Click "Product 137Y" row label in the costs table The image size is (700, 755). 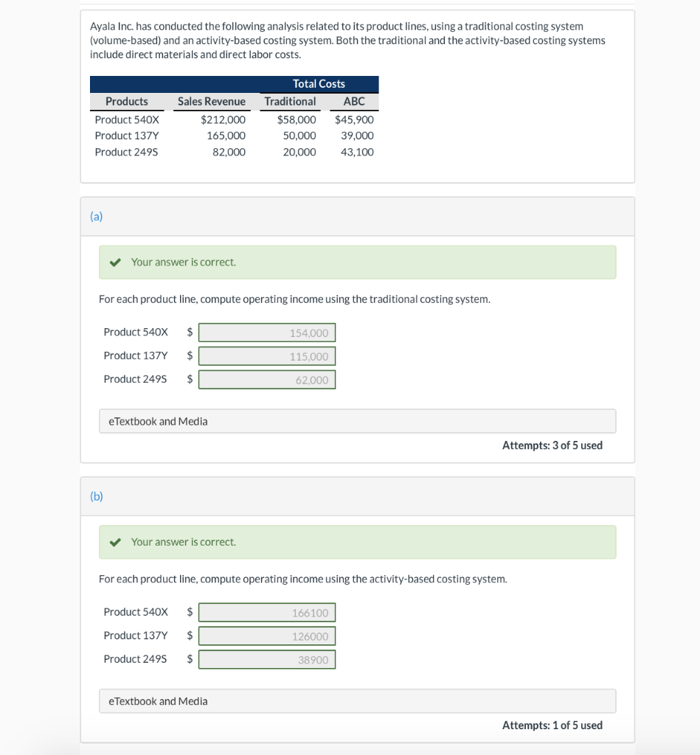127,136
